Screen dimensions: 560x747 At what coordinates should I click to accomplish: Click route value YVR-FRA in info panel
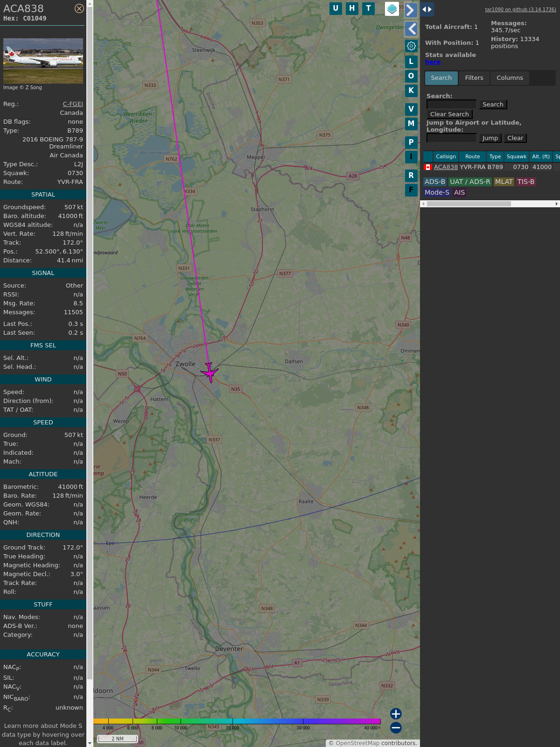70,182
